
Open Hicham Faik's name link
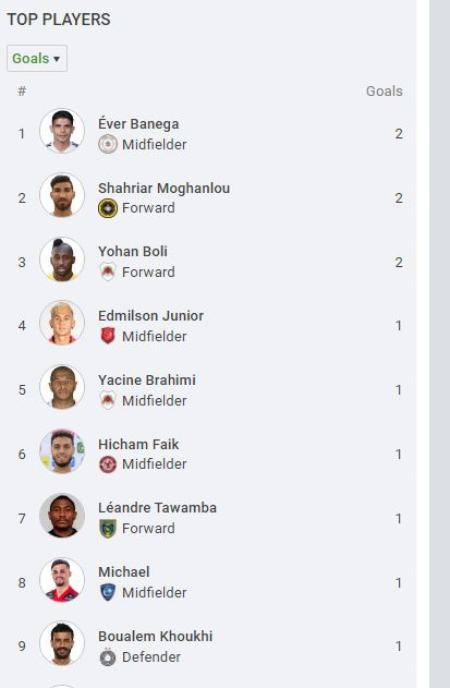[x=139, y=444]
